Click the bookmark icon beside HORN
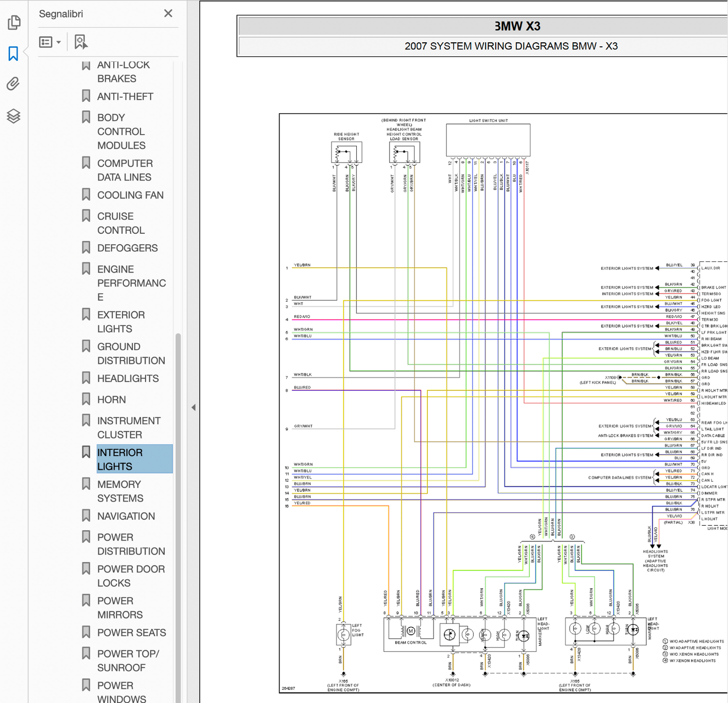728x703 pixels. click(86, 399)
